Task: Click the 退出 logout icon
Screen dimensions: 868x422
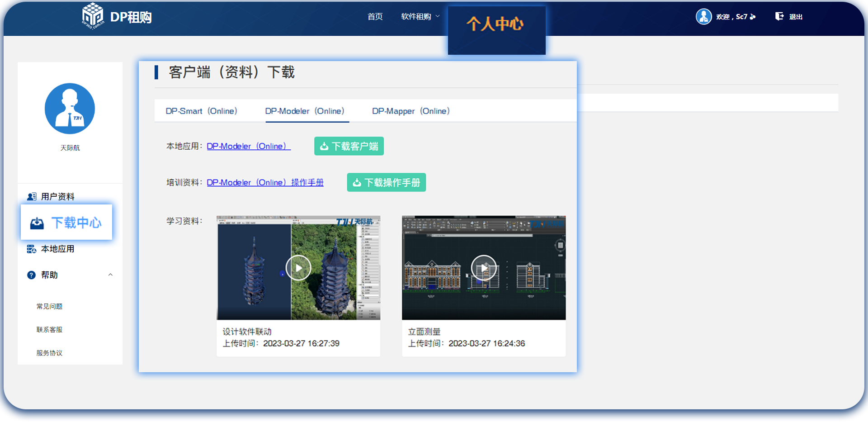Action: [779, 16]
